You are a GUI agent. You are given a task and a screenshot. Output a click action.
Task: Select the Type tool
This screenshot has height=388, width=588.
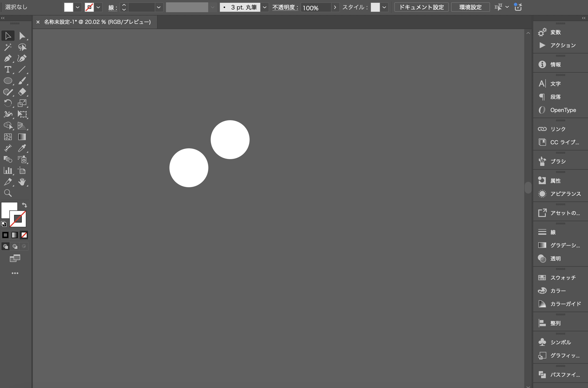click(8, 70)
